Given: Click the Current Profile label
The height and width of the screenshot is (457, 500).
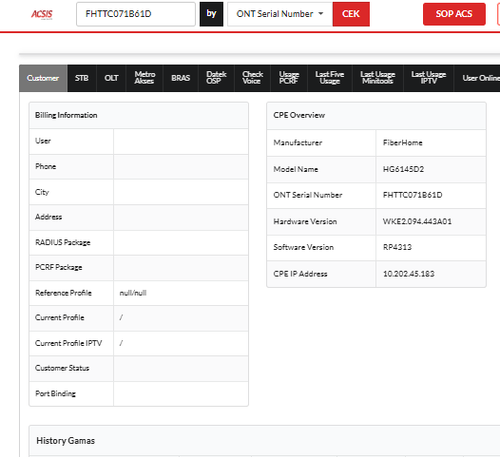Looking at the screenshot, I should coord(60,318).
